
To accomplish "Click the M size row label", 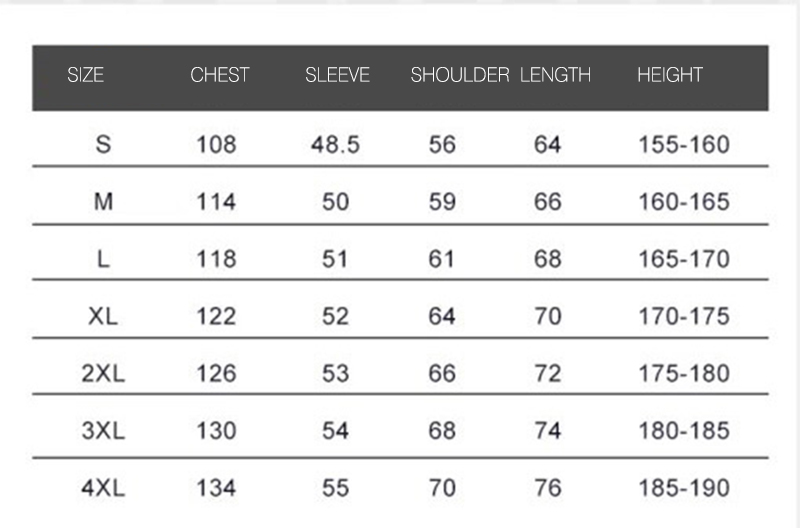I will [x=103, y=202].
